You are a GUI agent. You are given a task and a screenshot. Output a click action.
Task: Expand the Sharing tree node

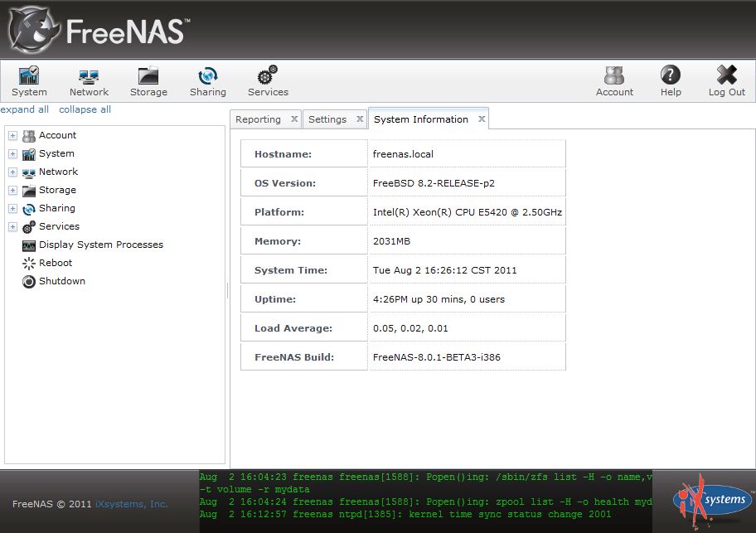(x=12, y=209)
